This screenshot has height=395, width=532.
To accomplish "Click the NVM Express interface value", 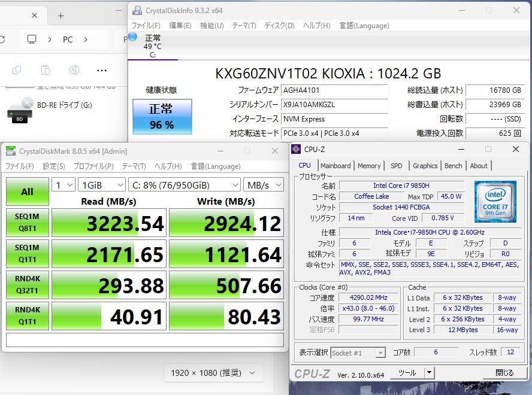I will coord(334,119).
